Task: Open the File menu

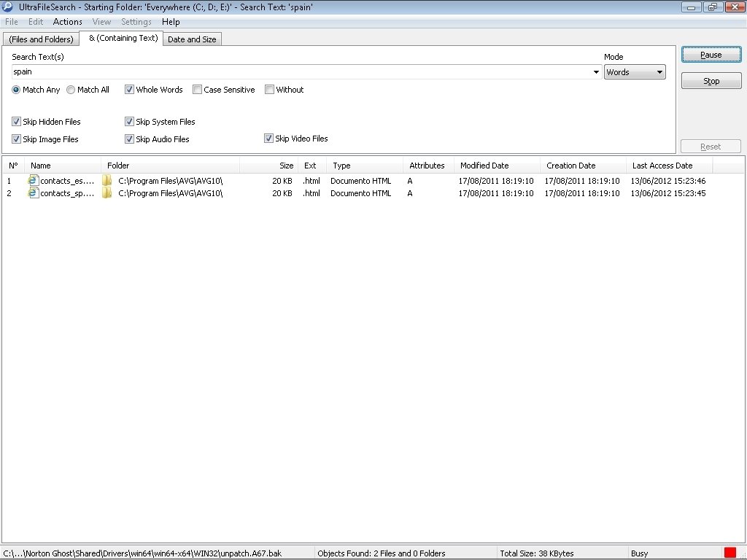Action: (x=12, y=22)
